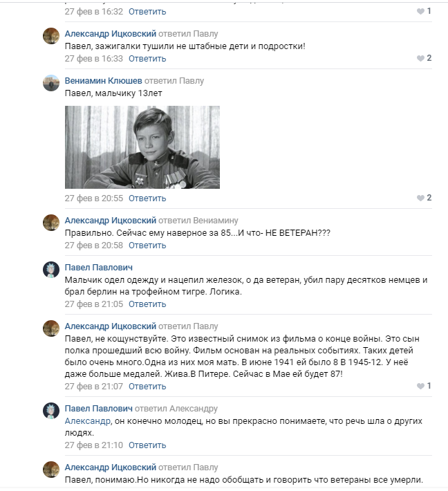This screenshot has height=491, width=448.
Task: Open Александр Ицковский name on 20:58 comment
Action: point(110,221)
